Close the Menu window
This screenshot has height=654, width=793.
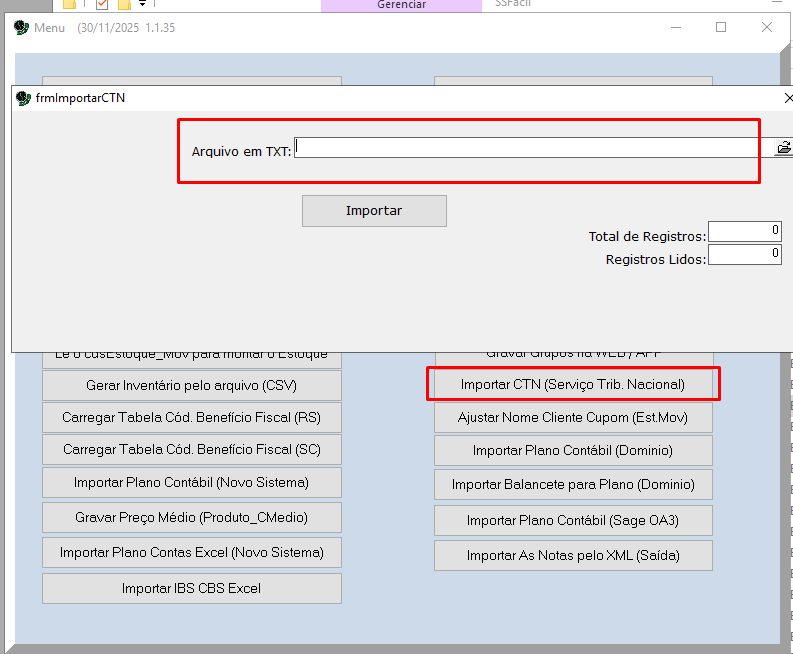(767, 27)
